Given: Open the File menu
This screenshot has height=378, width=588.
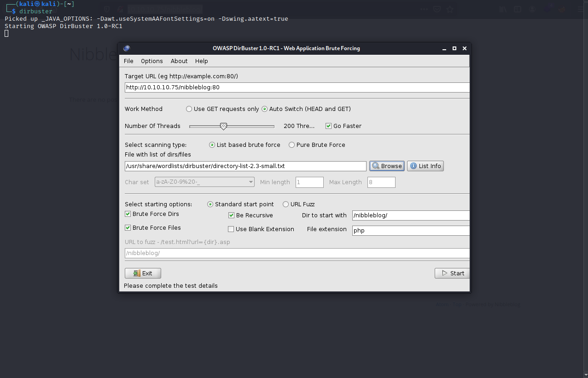Looking at the screenshot, I should 128,61.
